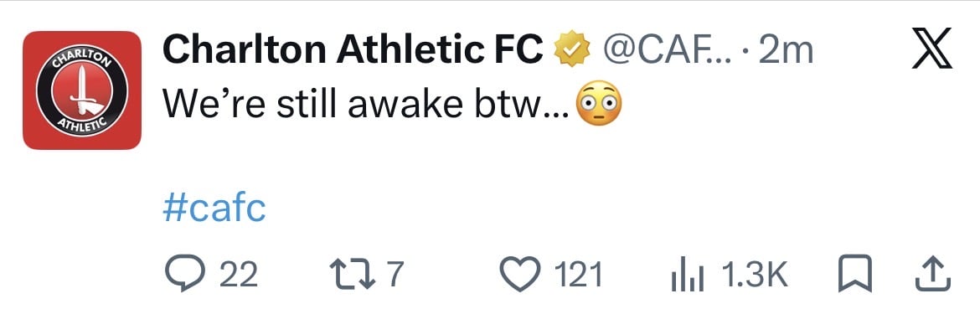Open the share arrow icon
The width and height of the screenshot is (980, 309).
[x=933, y=275]
